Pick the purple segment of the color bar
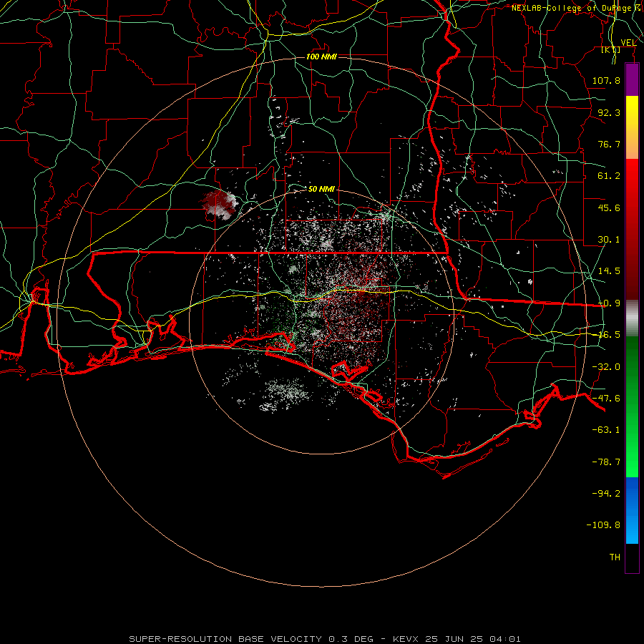This screenshot has height=644, width=644. (632, 80)
